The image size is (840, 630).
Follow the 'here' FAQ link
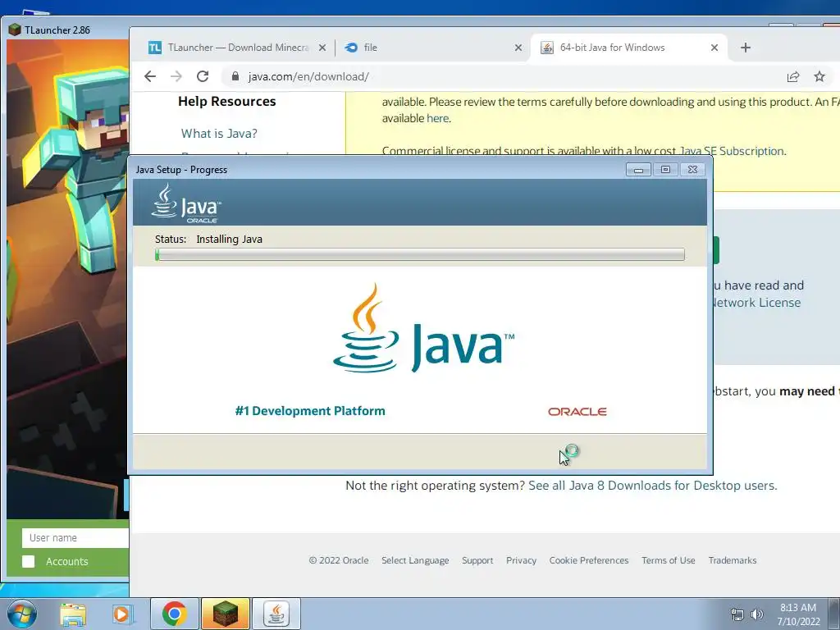pyautogui.click(x=438, y=118)
